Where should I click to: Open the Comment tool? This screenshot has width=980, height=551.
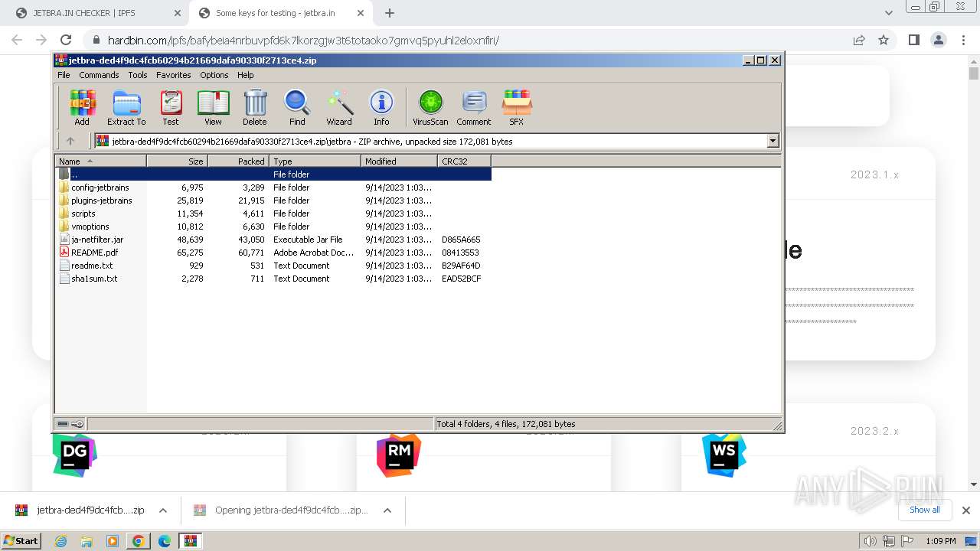click(x=474, y=107)
